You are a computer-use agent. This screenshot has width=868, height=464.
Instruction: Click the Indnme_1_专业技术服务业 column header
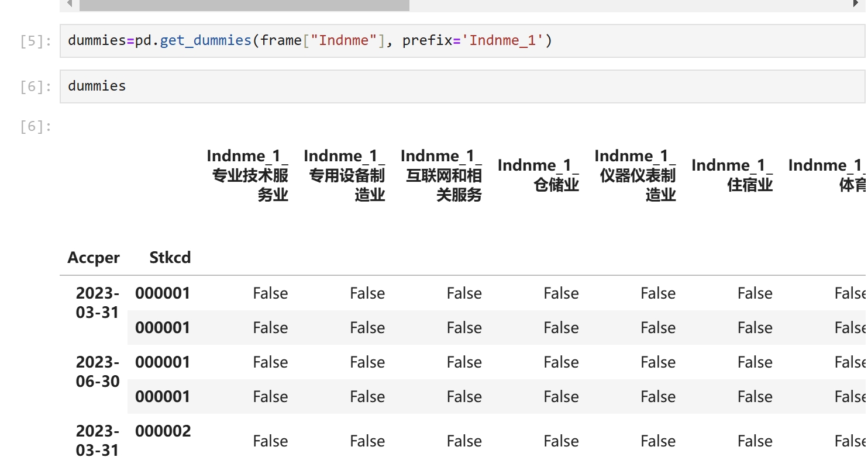coord(248,175)
